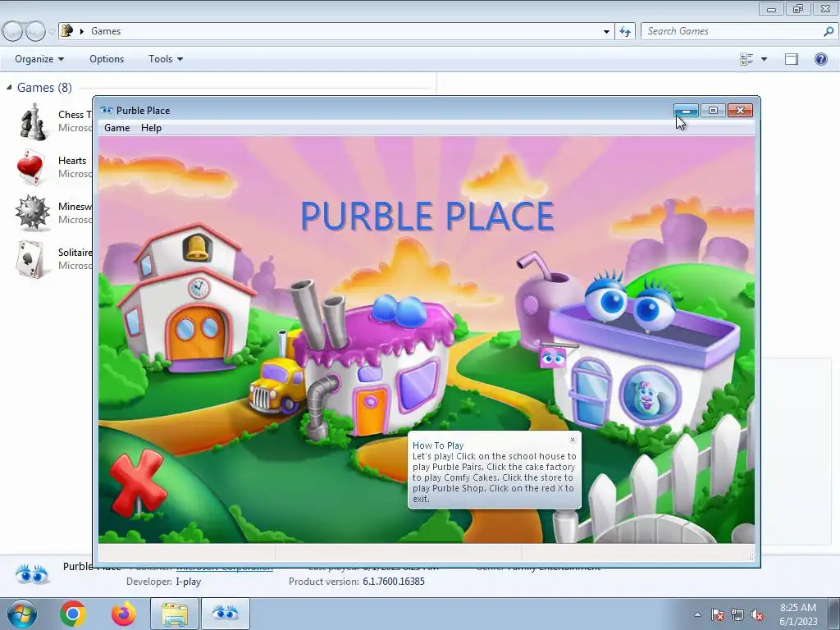Viewport: 840px width, 630px height.
Task: Click the PURBLE PLACE title text
Action: (x=427, y=216)
